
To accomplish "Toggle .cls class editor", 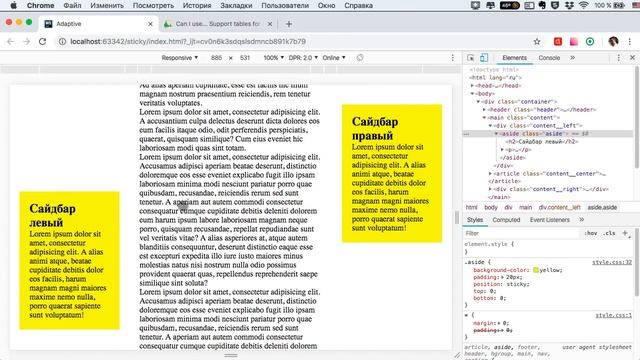I will pos(609,233).
